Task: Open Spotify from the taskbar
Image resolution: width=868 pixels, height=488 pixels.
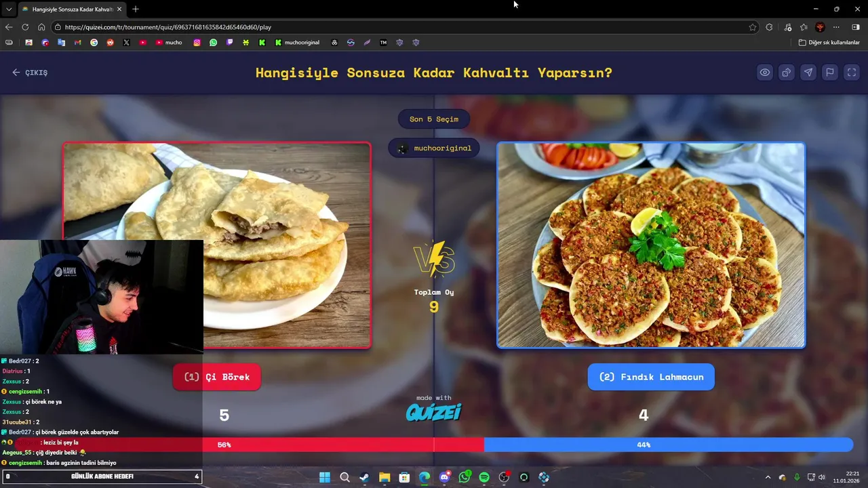Action: coord(484,477)
